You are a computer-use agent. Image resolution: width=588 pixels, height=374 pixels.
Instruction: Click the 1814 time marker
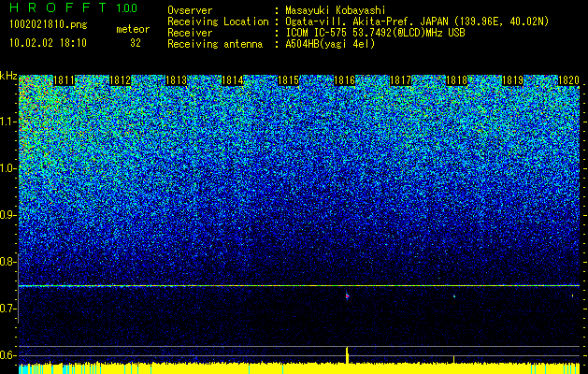[233, 80]
